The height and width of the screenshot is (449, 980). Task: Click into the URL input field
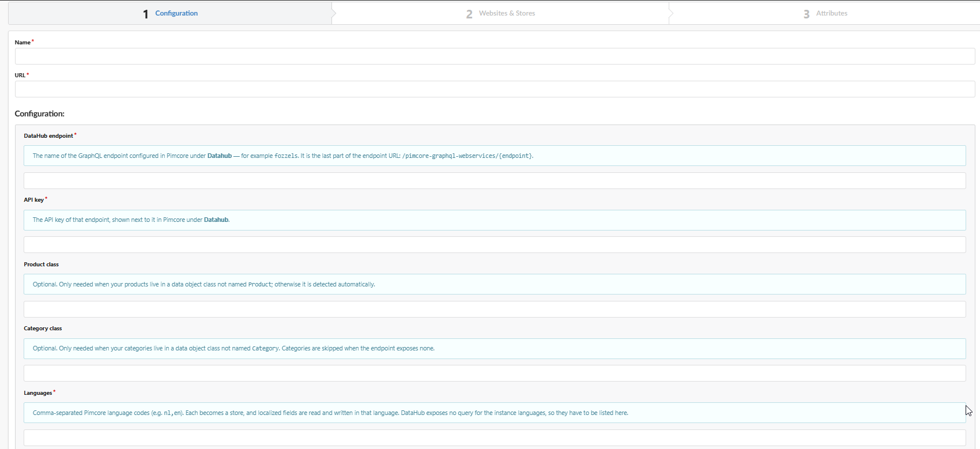coord(495,89)
